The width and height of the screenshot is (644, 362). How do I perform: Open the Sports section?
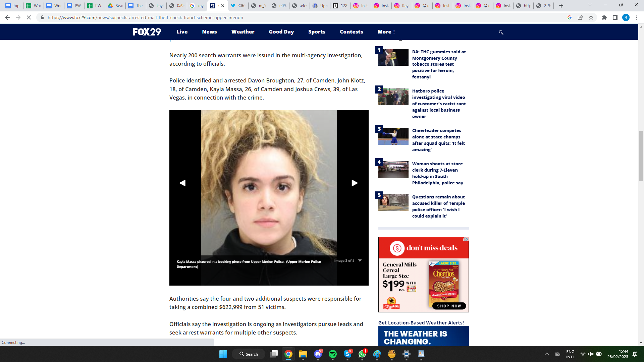tap(317, 32)
